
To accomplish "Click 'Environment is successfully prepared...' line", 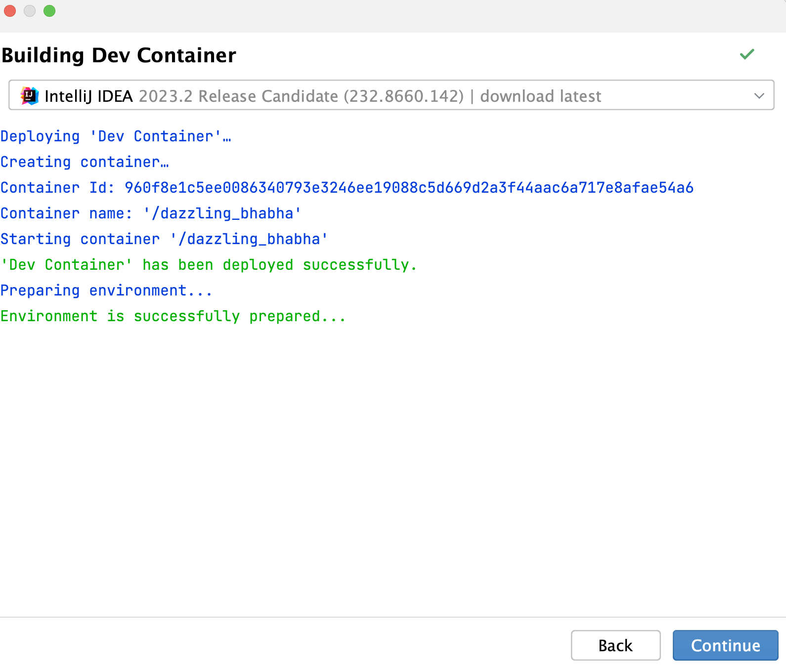I will pyautogui.click(x=173, y=316).
